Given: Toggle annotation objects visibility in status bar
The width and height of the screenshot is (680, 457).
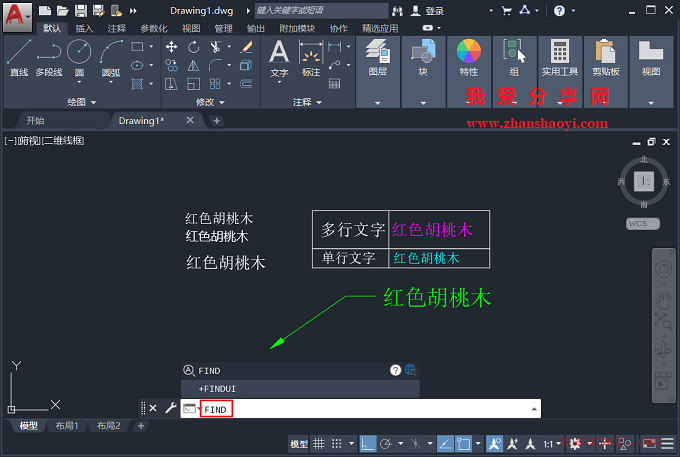Looking at the screenshot, I should (494, 444).
